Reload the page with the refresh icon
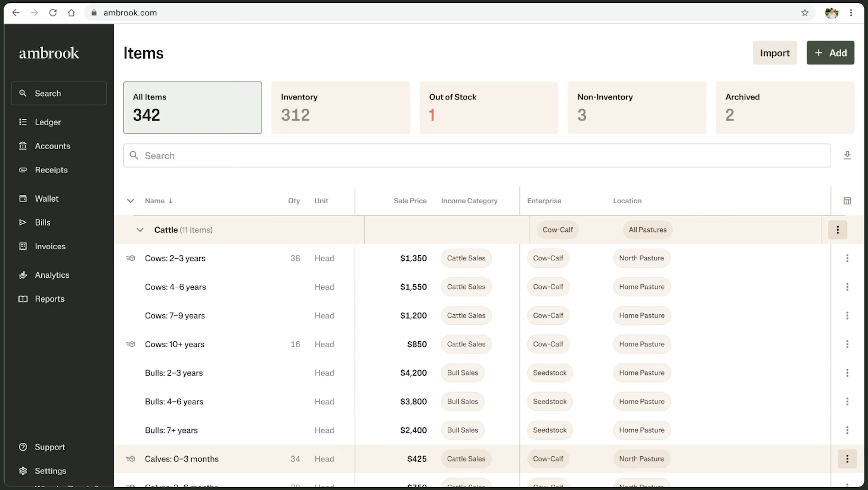The height and width of the screenshot is (490, 868). [x=53, y=13]
